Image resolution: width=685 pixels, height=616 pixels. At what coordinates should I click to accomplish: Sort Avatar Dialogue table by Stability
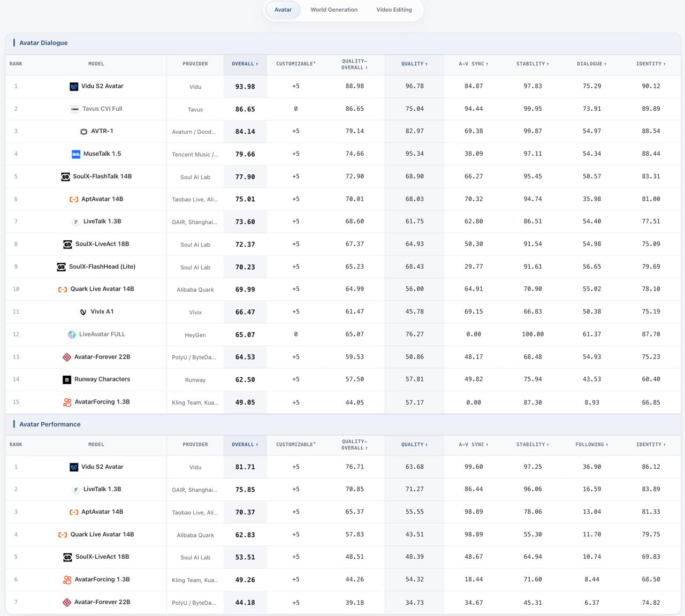[532, 64]
